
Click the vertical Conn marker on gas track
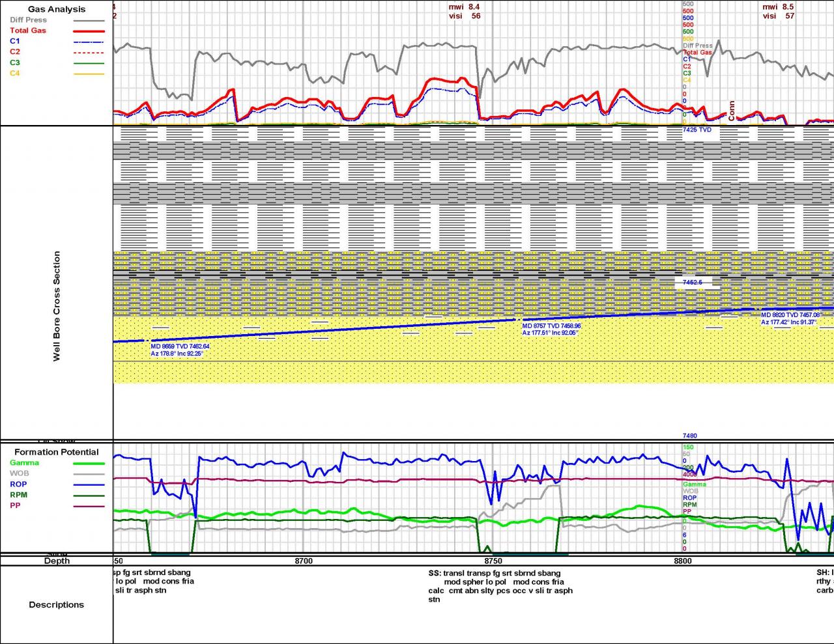(x=732, y=111)
